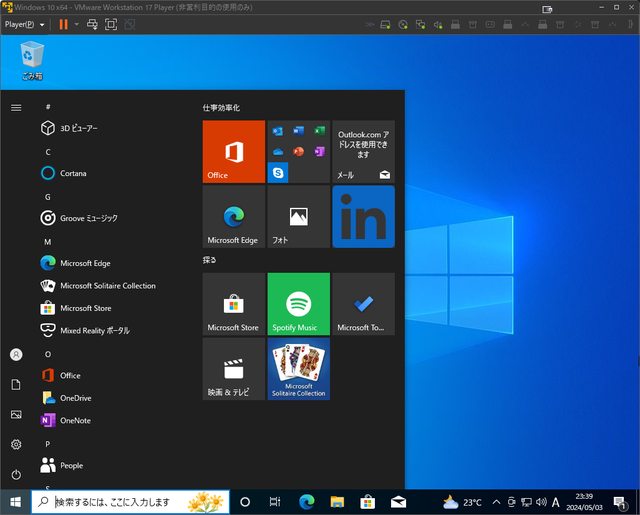
Task: Launch Mixed Reality ポータル from app list
Action: 94,331
